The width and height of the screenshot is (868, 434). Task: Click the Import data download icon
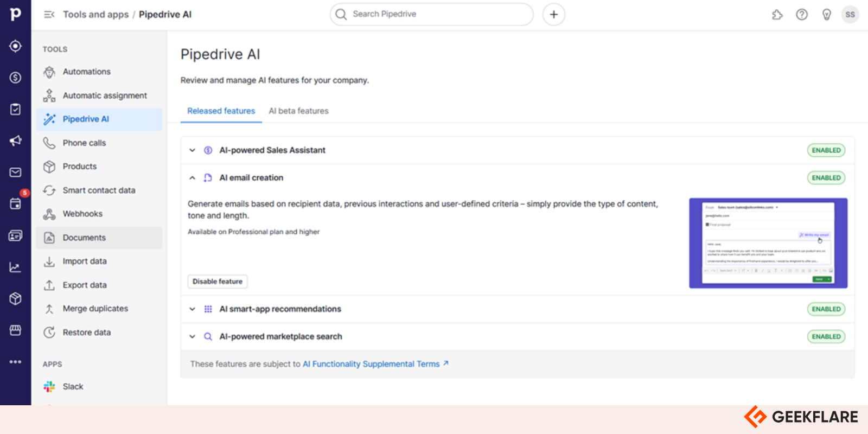pos(49,261)
